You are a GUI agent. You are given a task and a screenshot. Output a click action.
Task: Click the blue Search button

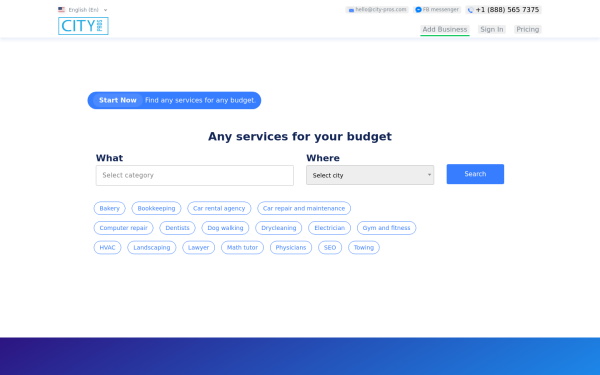click(x=475, y=174)
